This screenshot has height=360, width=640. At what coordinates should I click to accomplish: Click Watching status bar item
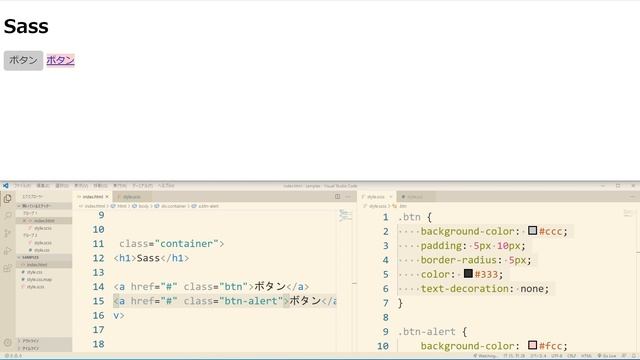pyautogui.click(x=486, y=356)
